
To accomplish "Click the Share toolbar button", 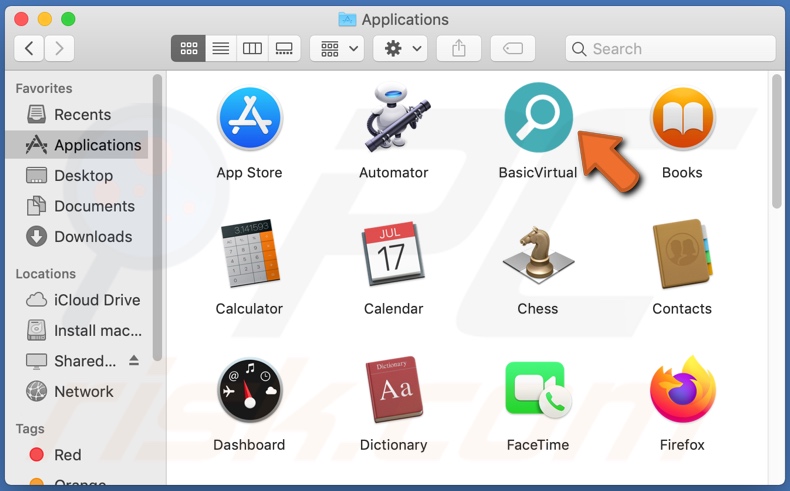I will [x=458, y=48].
